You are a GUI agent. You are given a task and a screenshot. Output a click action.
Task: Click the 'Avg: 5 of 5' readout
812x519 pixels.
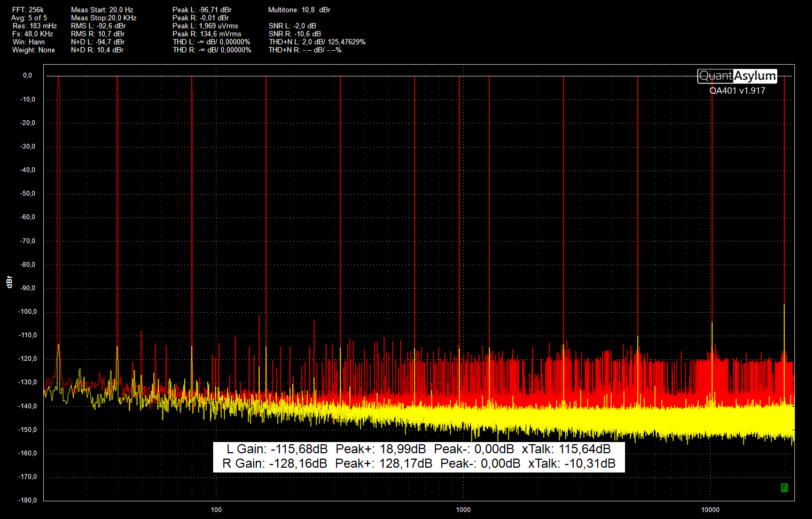point(29,18)
